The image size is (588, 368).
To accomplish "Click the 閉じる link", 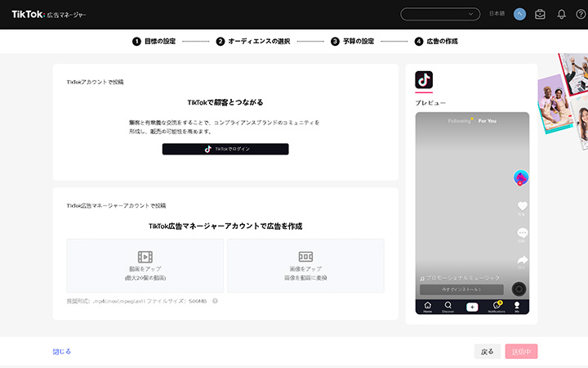I will pos(61,352).
